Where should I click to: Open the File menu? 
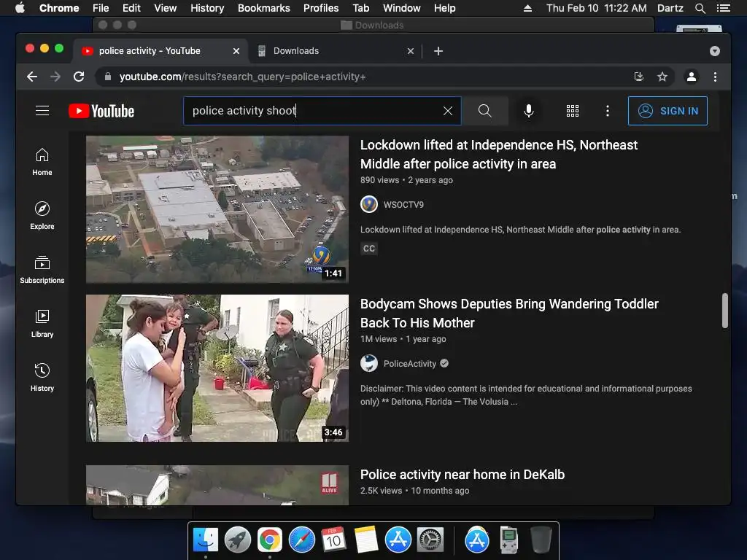pos(101,8)
